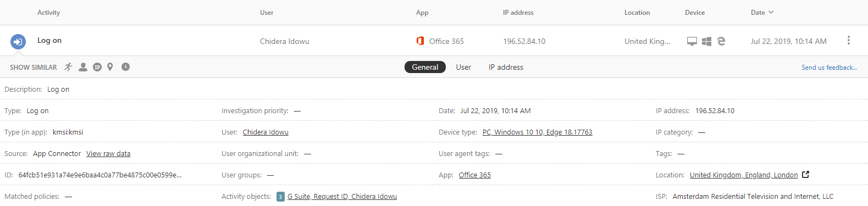Open the Send us feedback link

click(x=829, y=68)
